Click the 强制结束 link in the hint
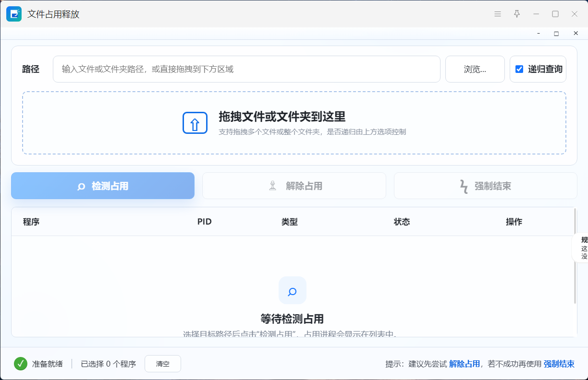 (559, 364)
